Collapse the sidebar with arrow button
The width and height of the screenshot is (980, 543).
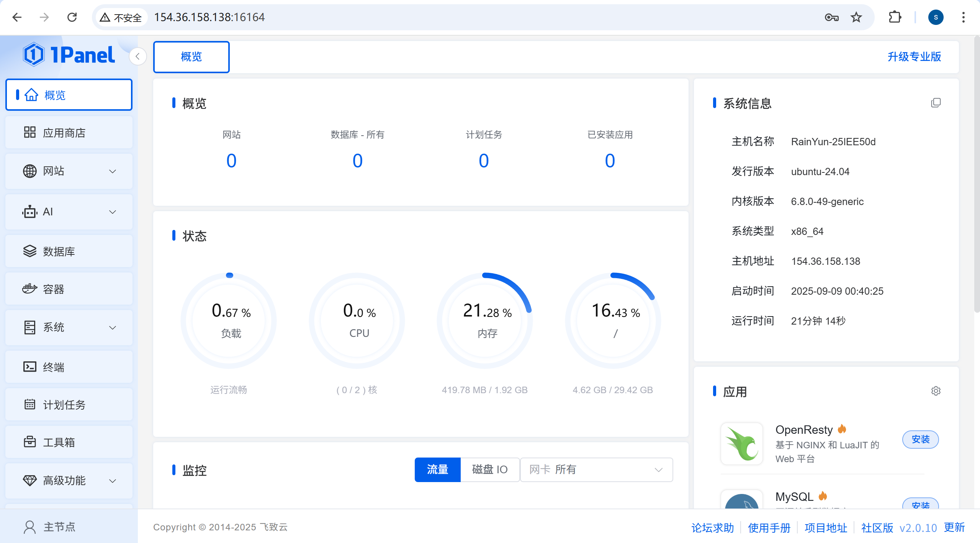click(x=137, y=57)
